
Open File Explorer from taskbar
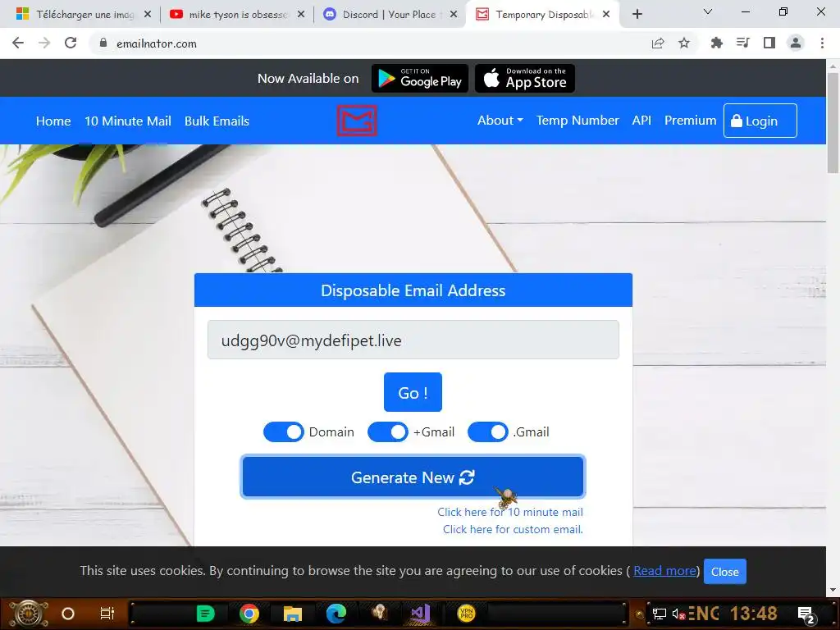point(293,614)
